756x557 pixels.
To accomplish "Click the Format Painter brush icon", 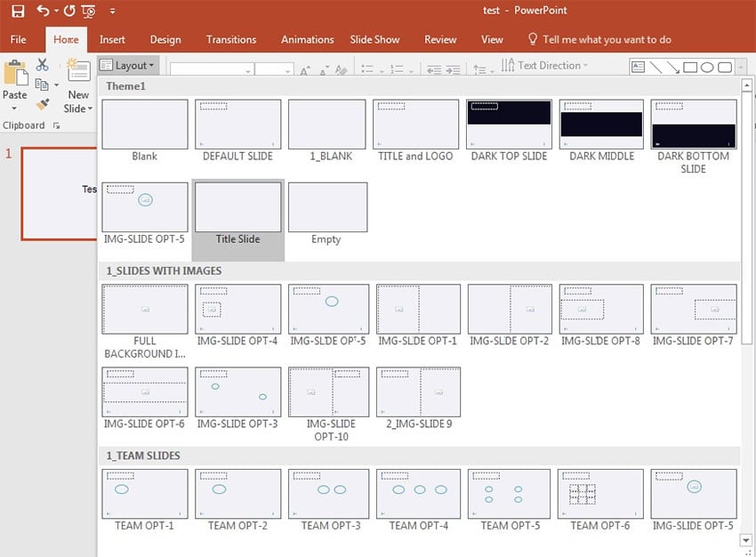I will point(42,104).
